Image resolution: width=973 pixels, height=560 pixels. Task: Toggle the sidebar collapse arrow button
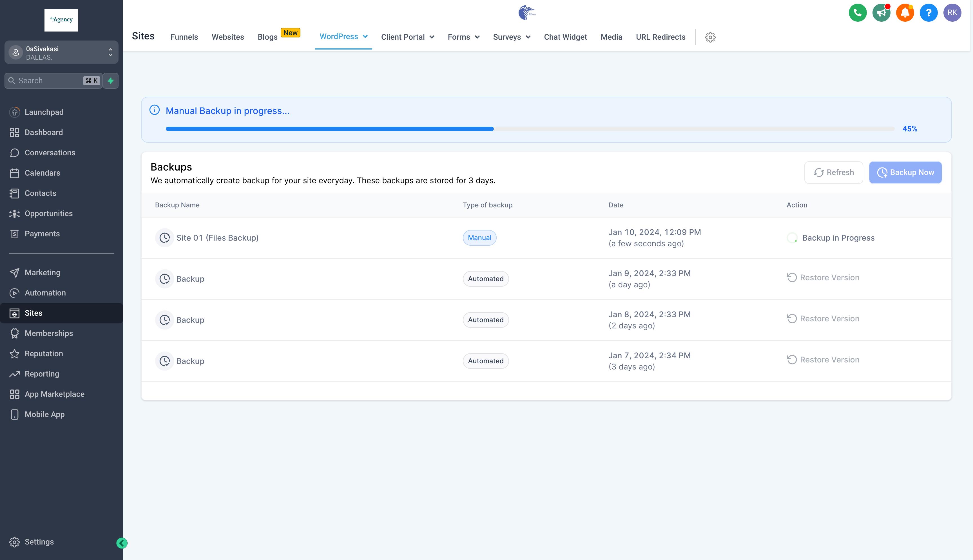tap(122, 543)
